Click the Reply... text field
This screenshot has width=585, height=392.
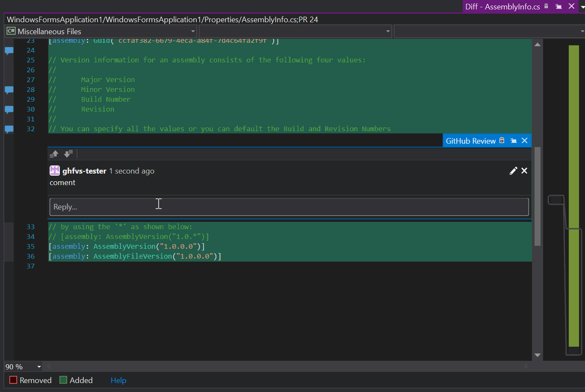click(289, 207)
